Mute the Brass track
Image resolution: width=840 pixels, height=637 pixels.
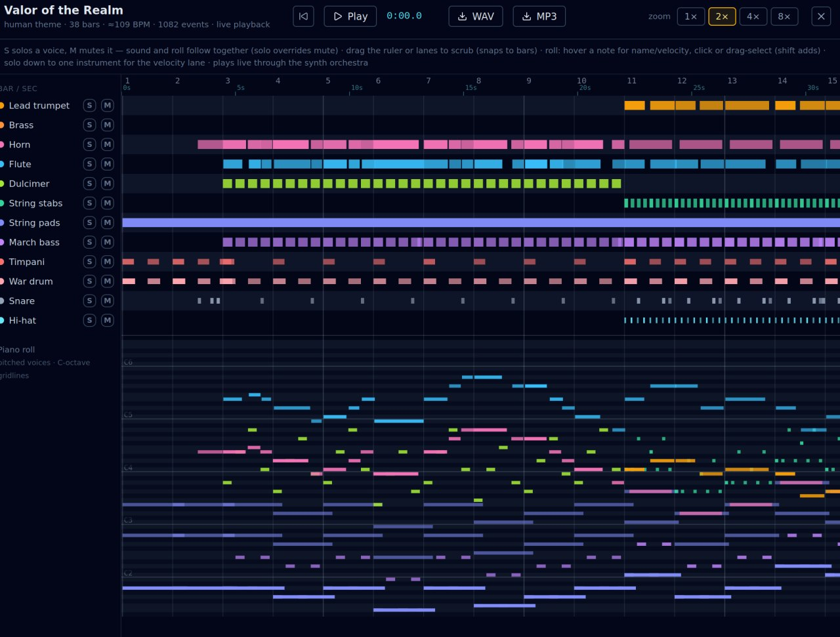(x=108, y=125)
